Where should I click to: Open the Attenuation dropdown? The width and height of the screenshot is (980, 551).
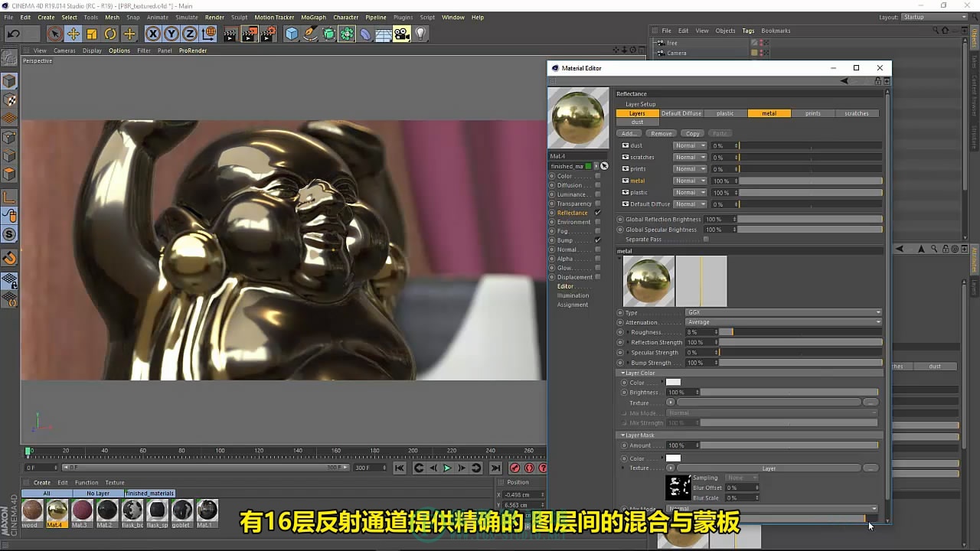pos(783,322)
